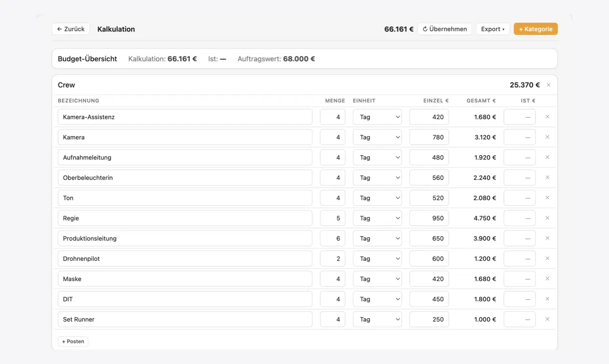Delete the Produktionsleitung row

pos(547,238)
